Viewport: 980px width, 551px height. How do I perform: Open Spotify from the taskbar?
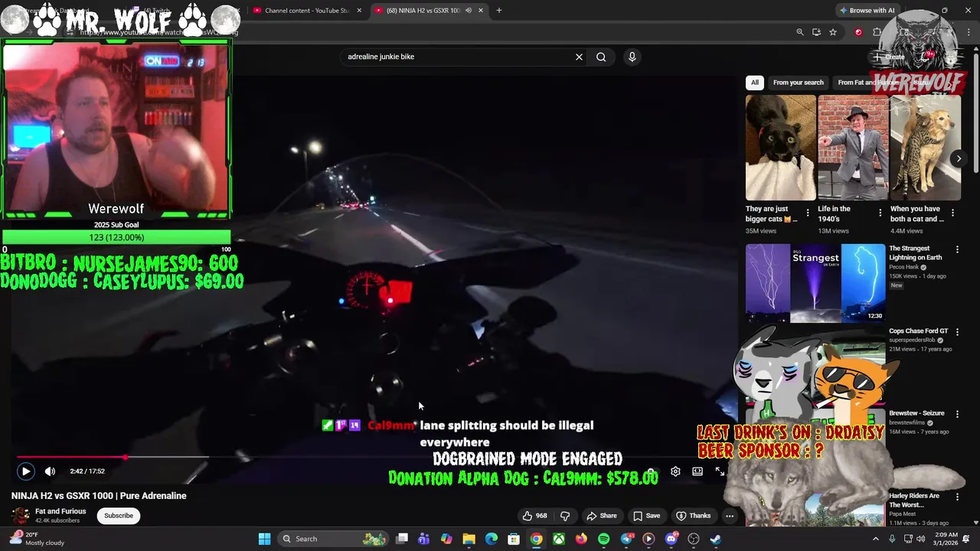click(x=603, y=539)
